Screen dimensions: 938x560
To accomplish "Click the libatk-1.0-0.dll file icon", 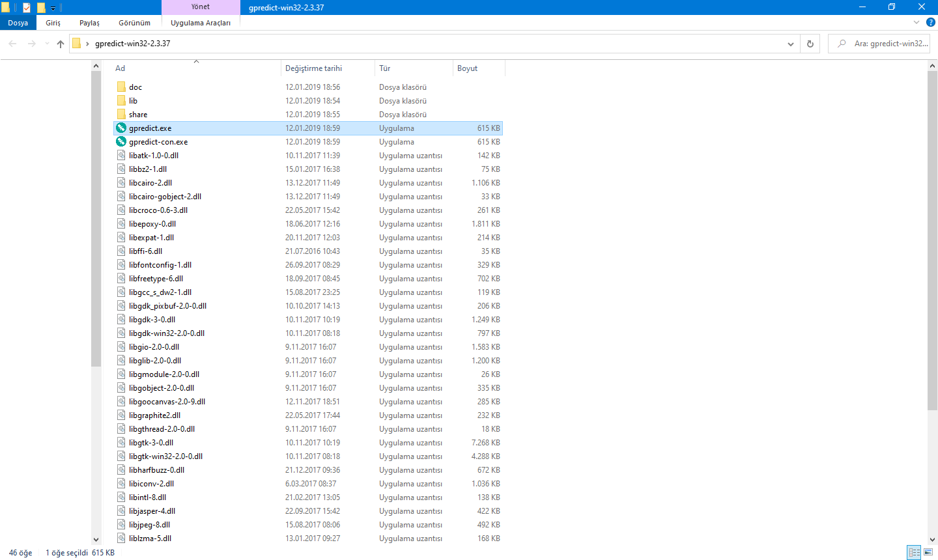I will [121, 155].
